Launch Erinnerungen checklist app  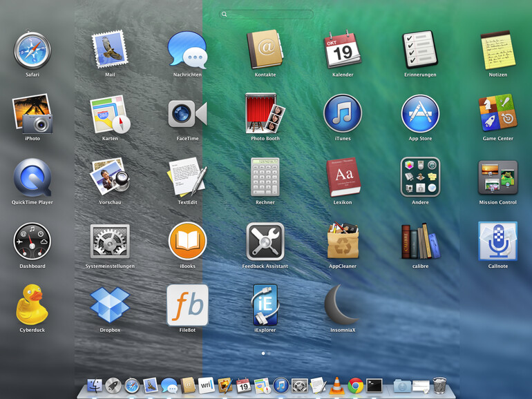click(420, 50)
